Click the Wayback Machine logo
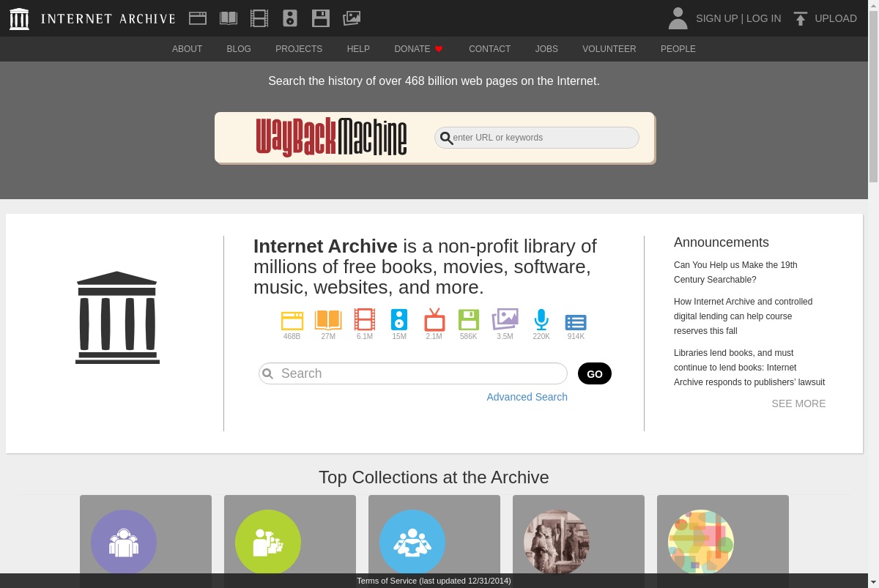Image resolution: width=879 pixels, height=588 pixels. click(x=331, y=137)
